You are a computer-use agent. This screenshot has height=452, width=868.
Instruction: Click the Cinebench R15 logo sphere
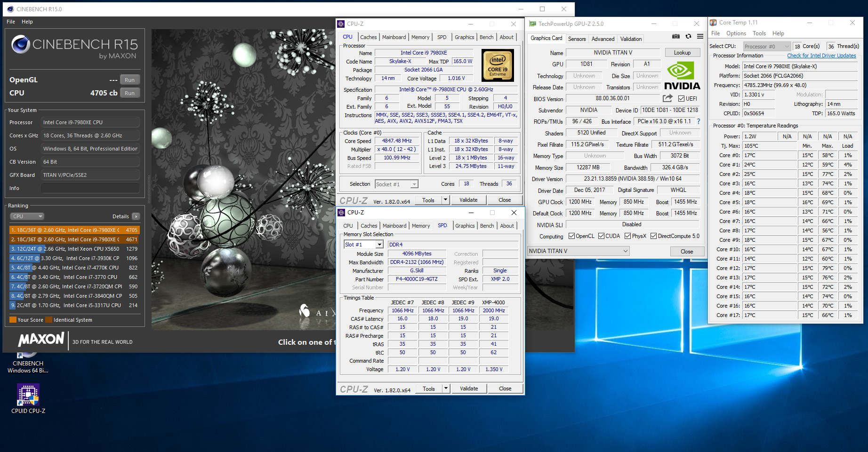pyautogui.click(x=20, y=44)
